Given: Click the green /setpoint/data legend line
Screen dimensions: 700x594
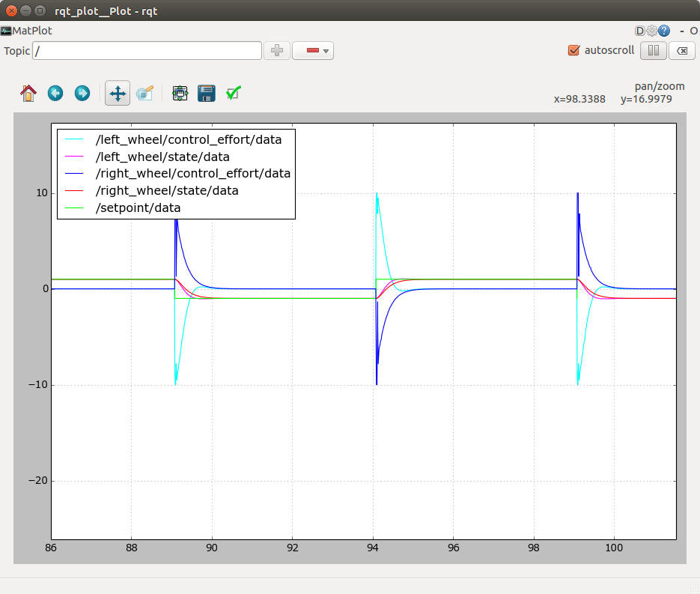Looking at the screenshot, I should pos(75,207).
